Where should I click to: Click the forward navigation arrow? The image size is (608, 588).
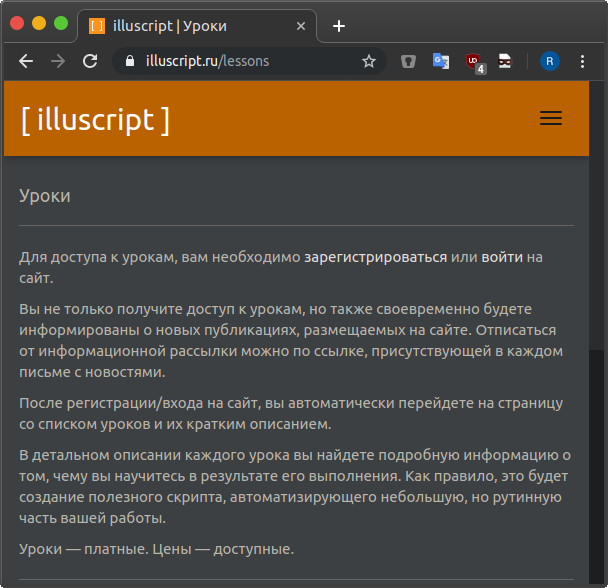pyautogui.click(x=58, y=61)
